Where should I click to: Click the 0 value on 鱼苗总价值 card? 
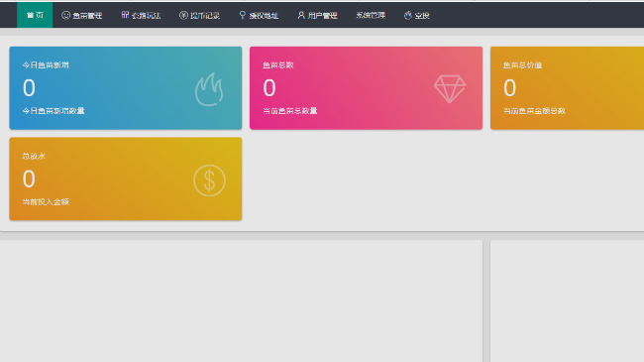pyautogui.click(x=509, y=87)
